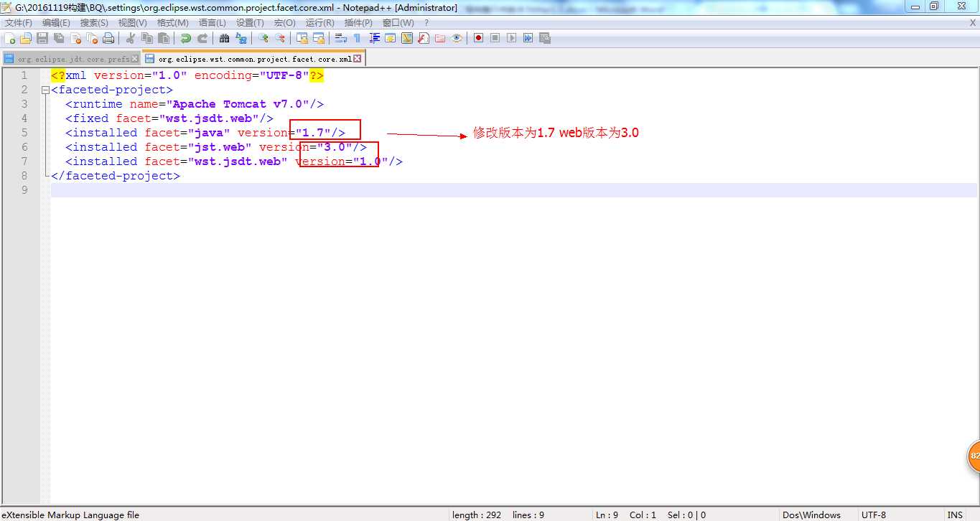Click the "Apache Tomcat v7.0" value
The width and height of the screenshot is (980, 521).
pos(241,104)
